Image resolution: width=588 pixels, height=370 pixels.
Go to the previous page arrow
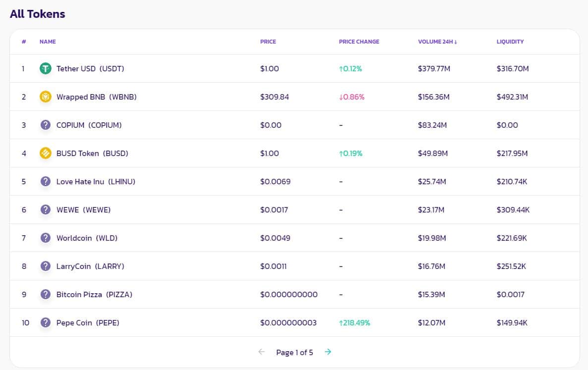[262, 352]
